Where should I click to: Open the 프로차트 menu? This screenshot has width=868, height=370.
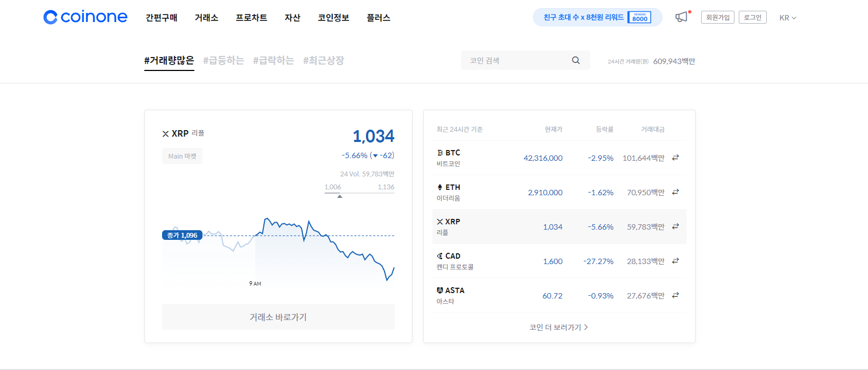(x=251, y=18)
